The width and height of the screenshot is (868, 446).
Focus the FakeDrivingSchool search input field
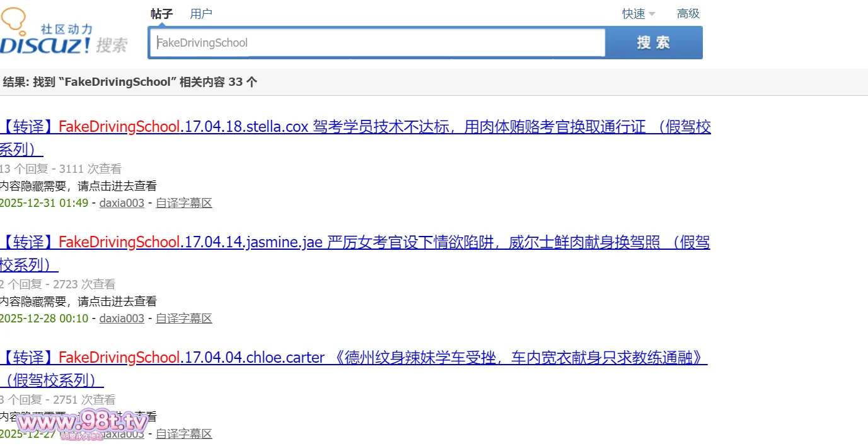378,43
